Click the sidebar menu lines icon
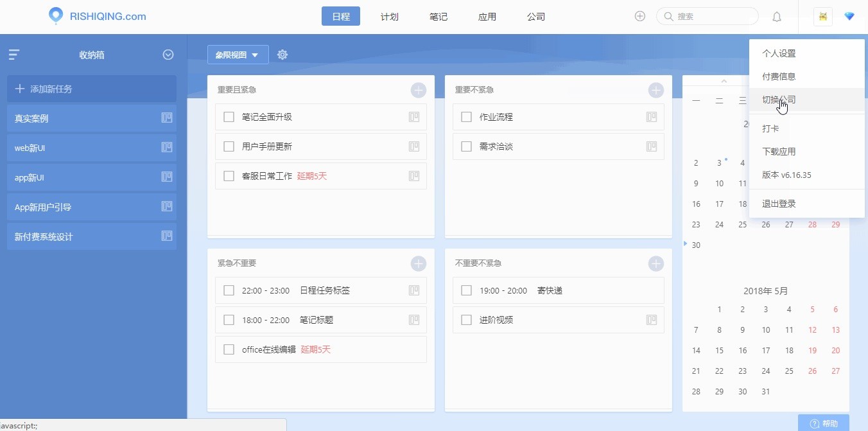The image size is (868, 431). [14, 55]
